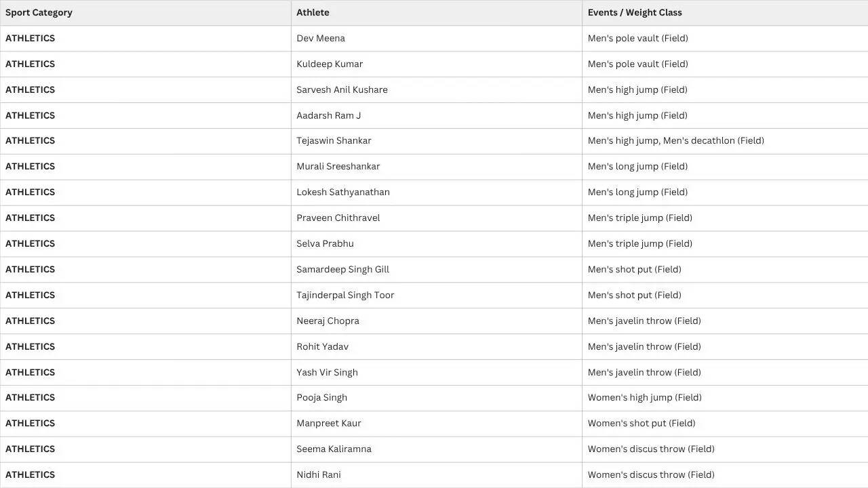Select the Tejaswin Shankar cell
The height and width of the screenshot is (488, 868).
[437, 141]
